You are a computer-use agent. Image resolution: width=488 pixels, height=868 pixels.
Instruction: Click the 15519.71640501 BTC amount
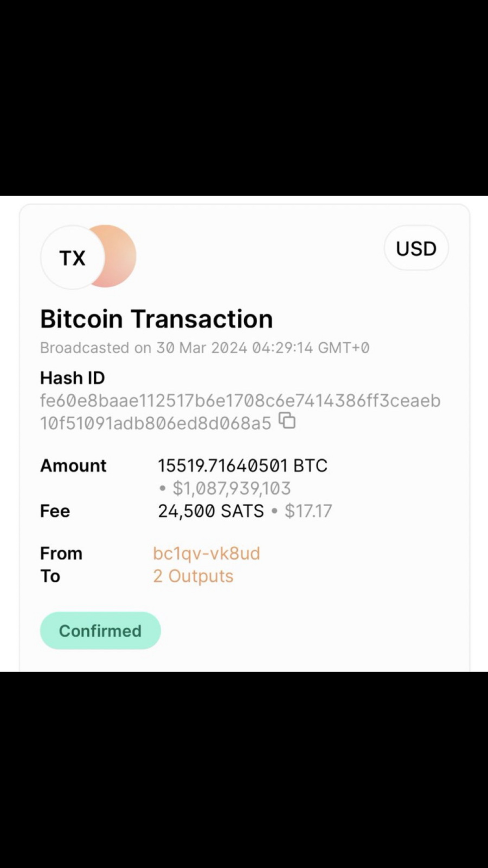point(242,465)
